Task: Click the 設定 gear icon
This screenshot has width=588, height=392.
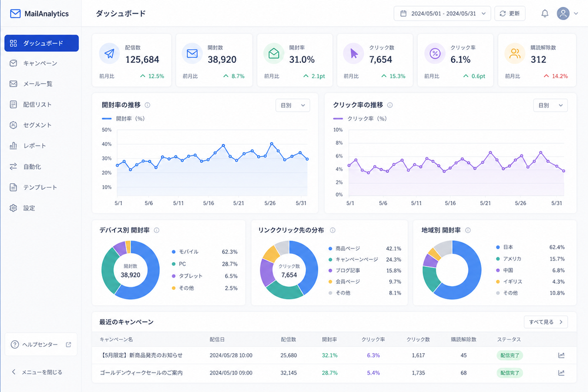Action: tap(13, 208)
